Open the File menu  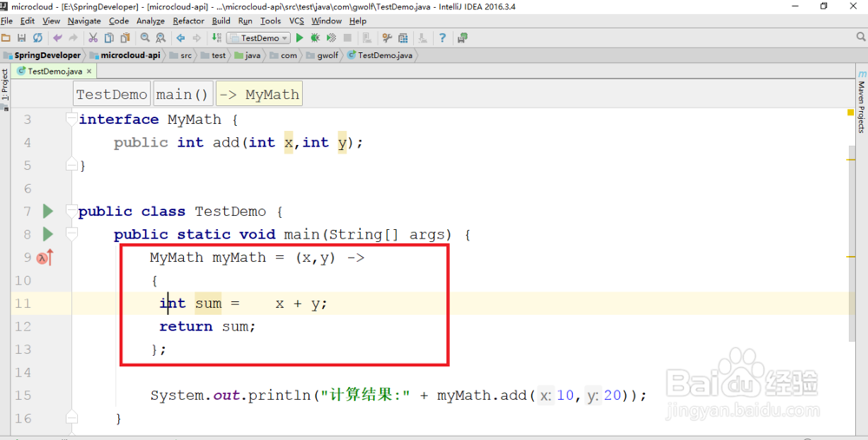(7, 21)
